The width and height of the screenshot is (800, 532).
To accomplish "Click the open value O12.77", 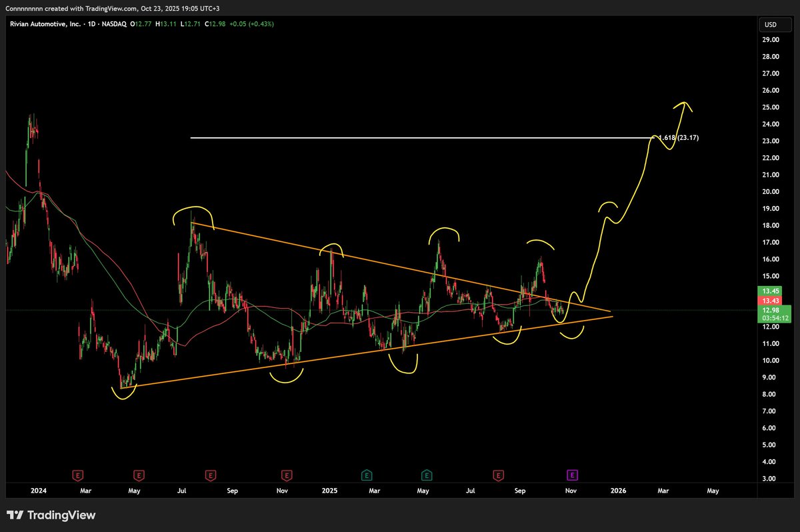I will [x=140, y=24].
